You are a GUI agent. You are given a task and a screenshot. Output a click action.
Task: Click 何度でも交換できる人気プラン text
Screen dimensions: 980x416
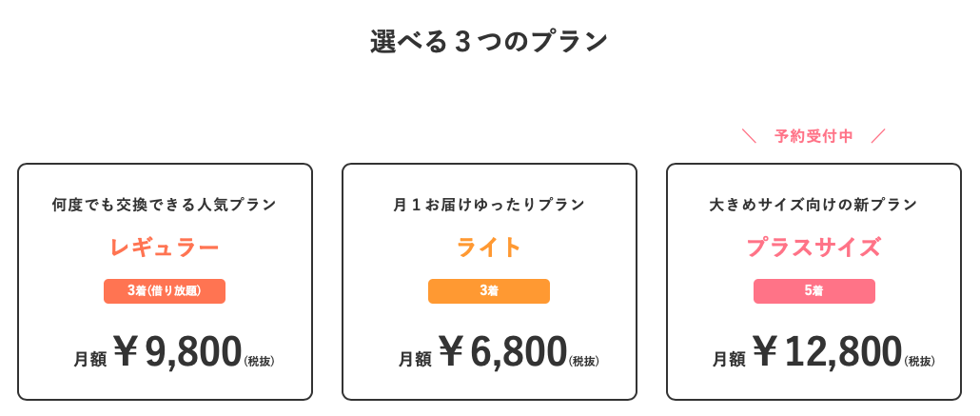(x=165, y=205)
